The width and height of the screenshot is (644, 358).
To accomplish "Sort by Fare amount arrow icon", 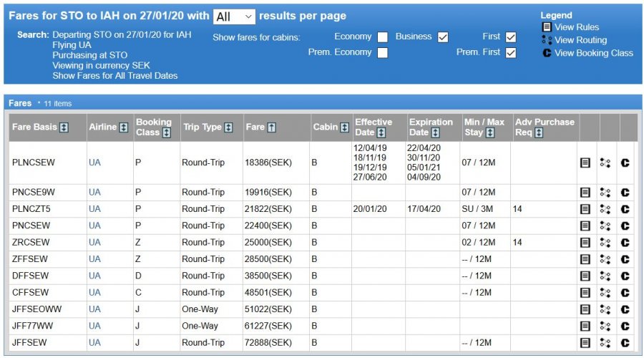I will (x=272, y=127).
